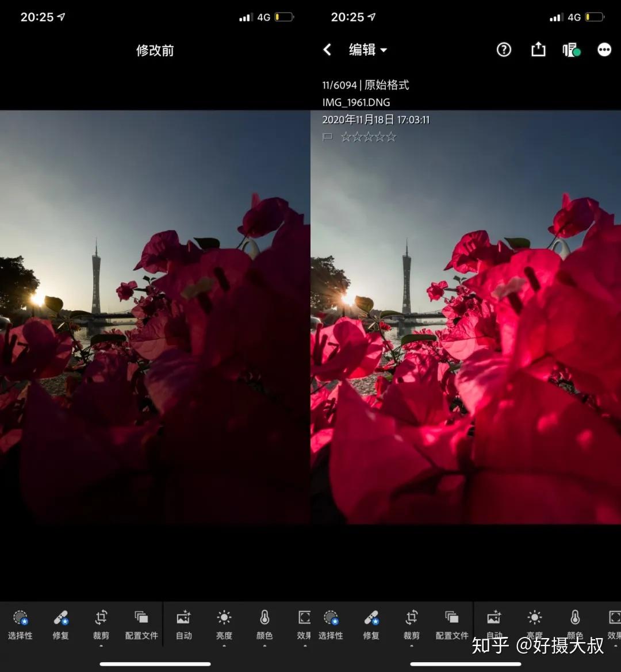Tap 修复 healing tool in right screen
Viewport: 621px width, 672px height.
(371, 625)
